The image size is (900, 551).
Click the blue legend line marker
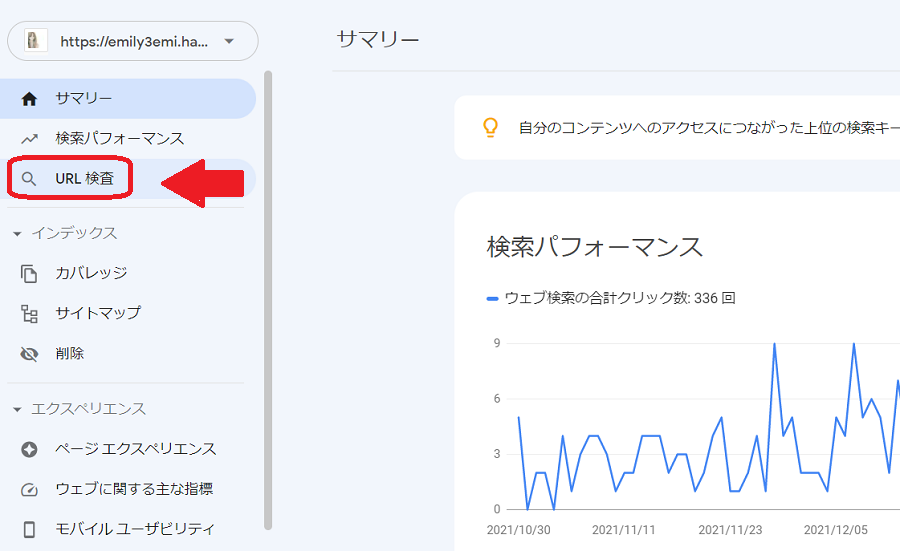point(492,298)
